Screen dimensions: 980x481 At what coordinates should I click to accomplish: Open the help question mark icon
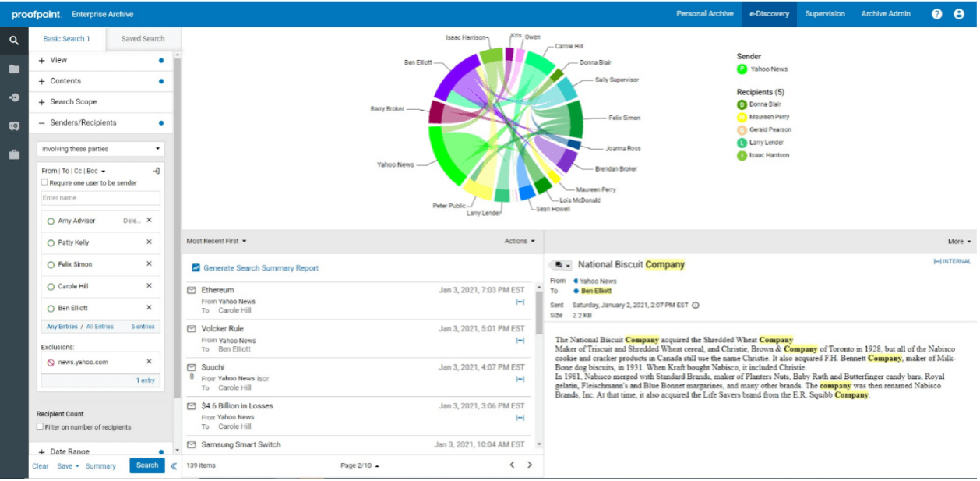[x=937, y=14]
